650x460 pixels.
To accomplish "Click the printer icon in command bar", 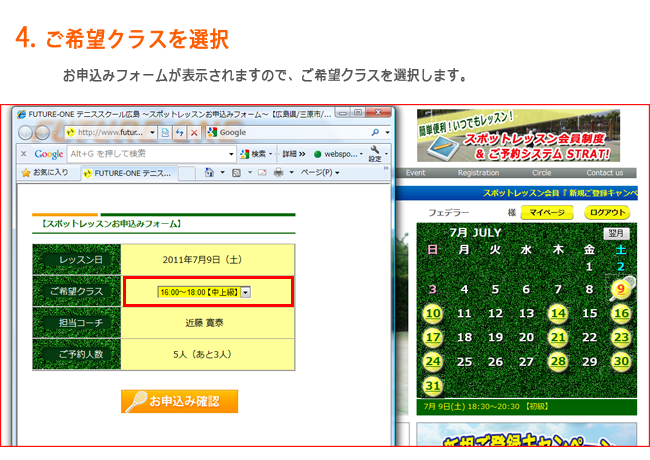I will (279, 173).
